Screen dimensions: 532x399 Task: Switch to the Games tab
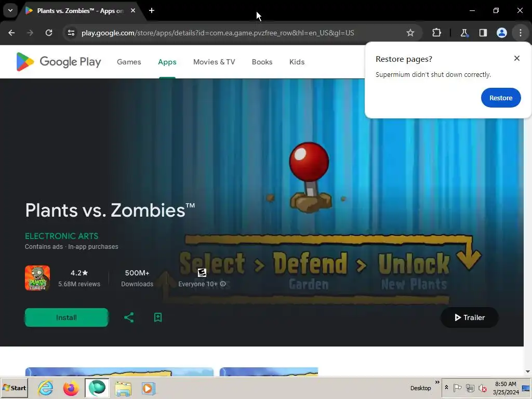(129, 62)
